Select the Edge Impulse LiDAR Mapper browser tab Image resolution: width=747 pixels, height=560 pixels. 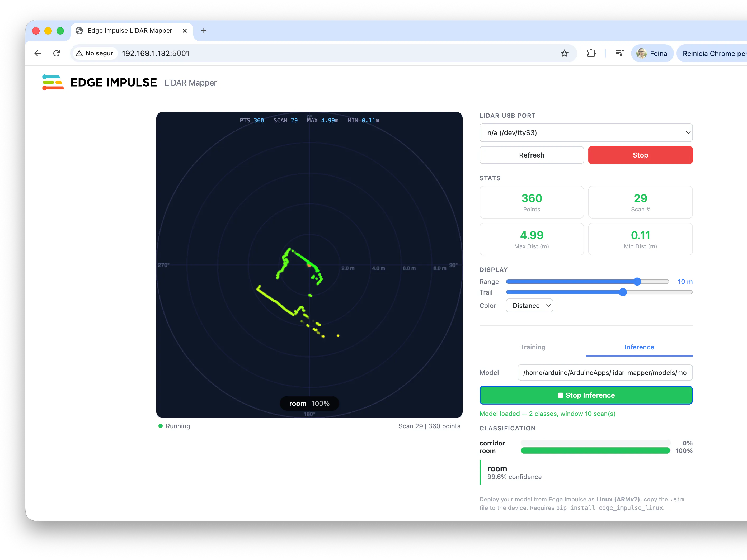pyautogui.click(x=132, y=31)
